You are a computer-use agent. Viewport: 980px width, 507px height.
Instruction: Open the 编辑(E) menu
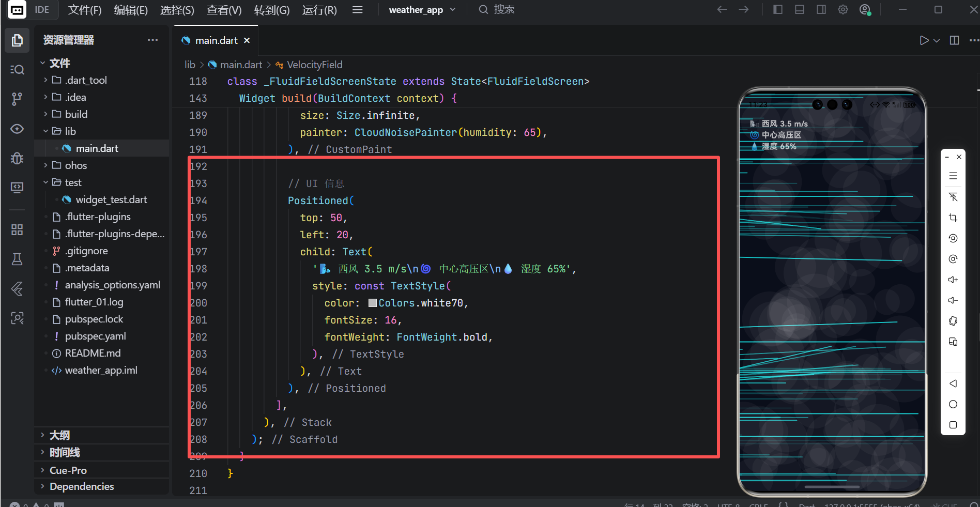(x=131, y=10)
